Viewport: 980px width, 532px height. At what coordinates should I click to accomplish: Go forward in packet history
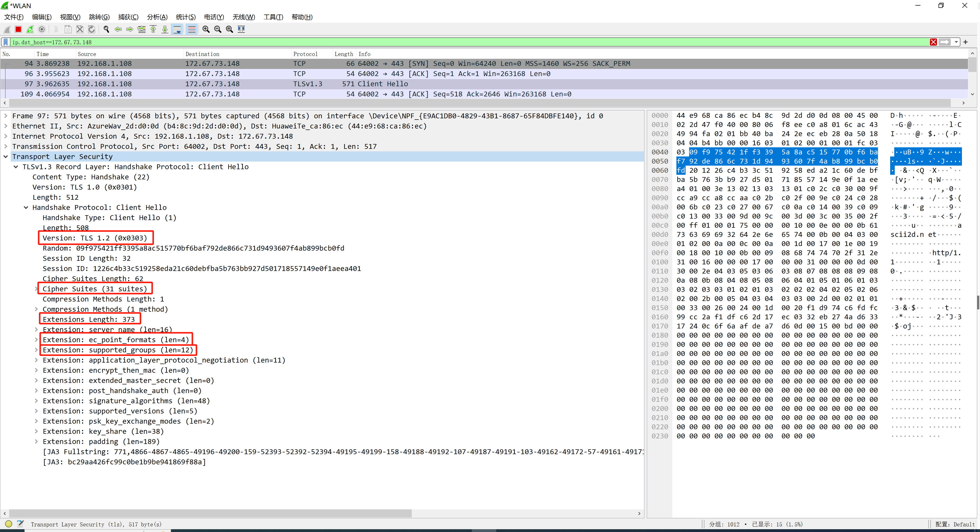[x=130, y=29]
